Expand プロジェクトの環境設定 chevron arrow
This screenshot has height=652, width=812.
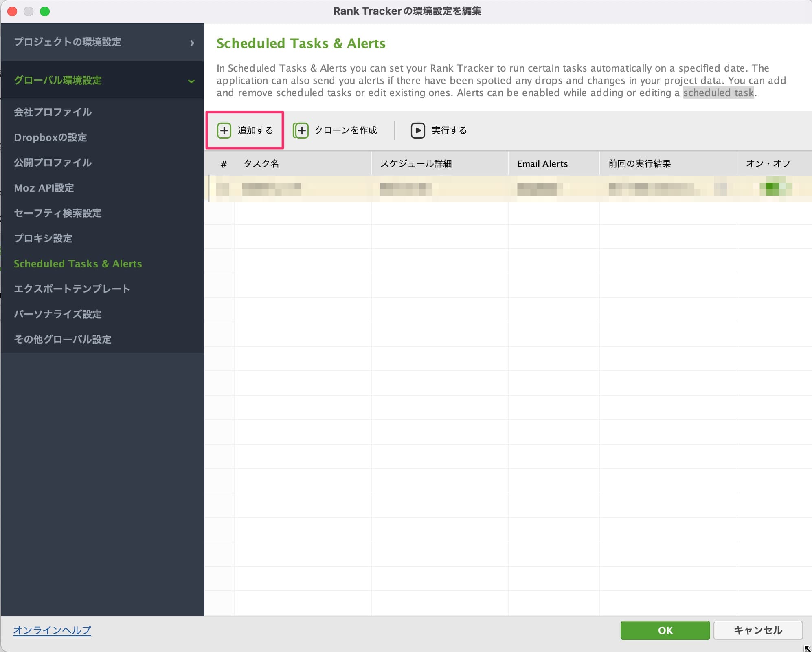pyautogui.click(x=192, y=42)
